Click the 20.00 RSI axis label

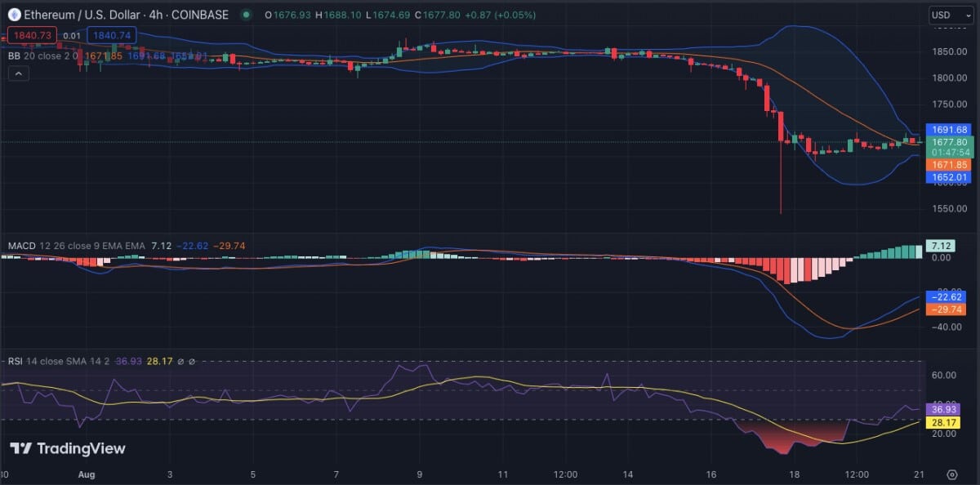coord(946,434)
